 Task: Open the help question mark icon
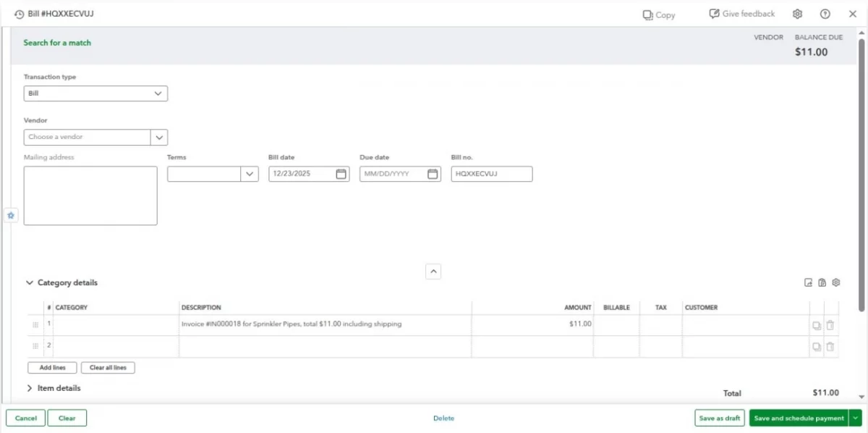[x=825, y=14]
